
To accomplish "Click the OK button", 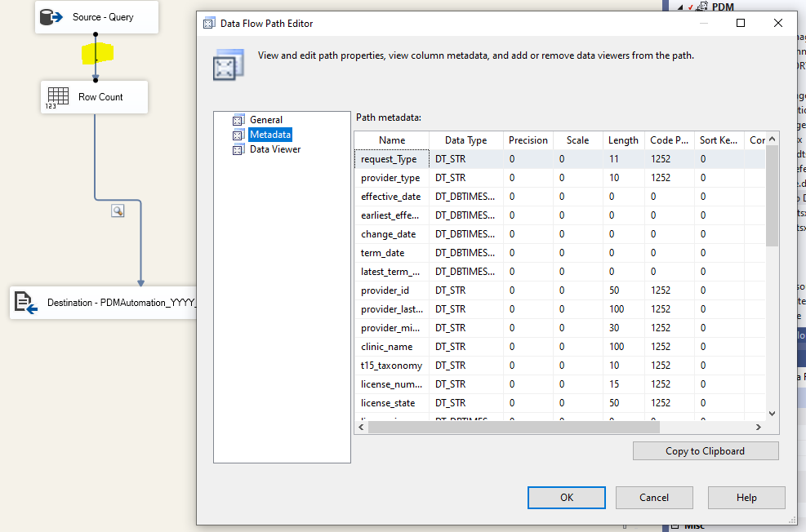I will tap(567, 498).
